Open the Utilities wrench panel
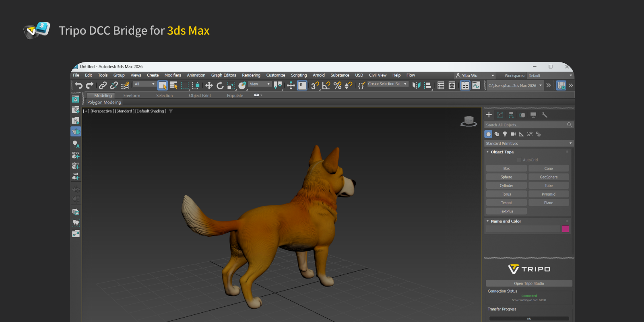 [x=545, y=115]
